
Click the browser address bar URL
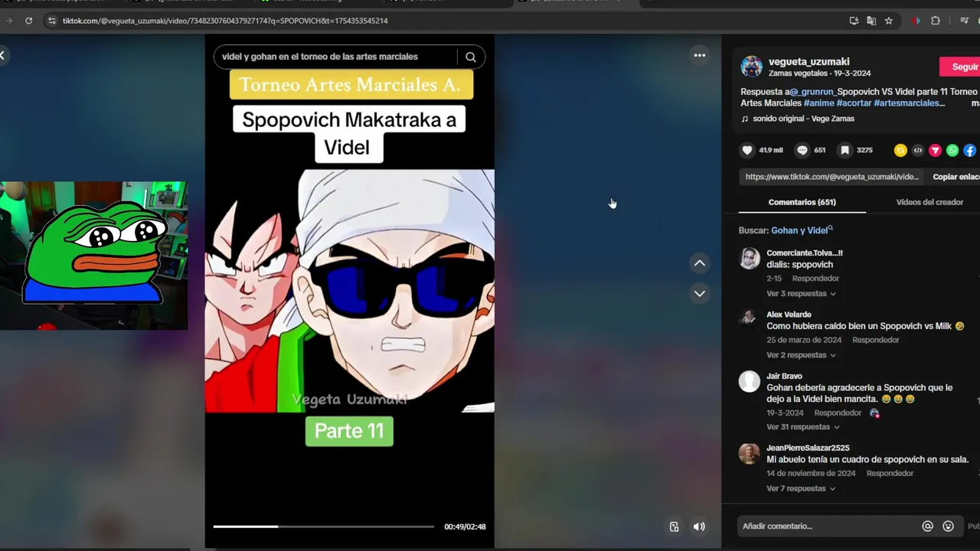(225, 21)
